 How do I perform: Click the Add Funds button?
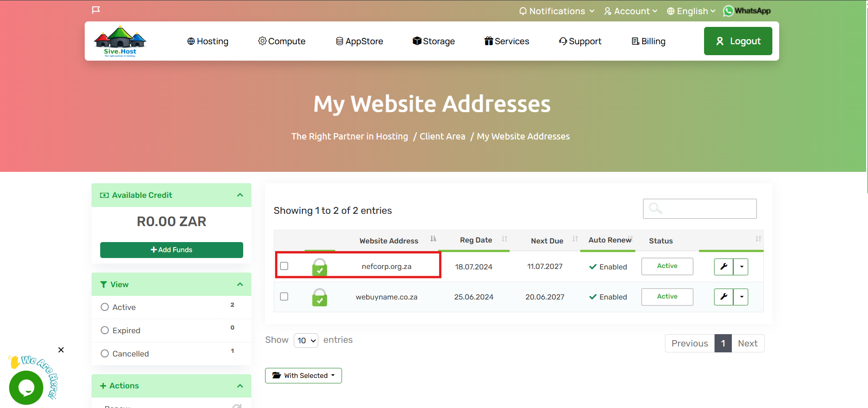click(172, 250)
